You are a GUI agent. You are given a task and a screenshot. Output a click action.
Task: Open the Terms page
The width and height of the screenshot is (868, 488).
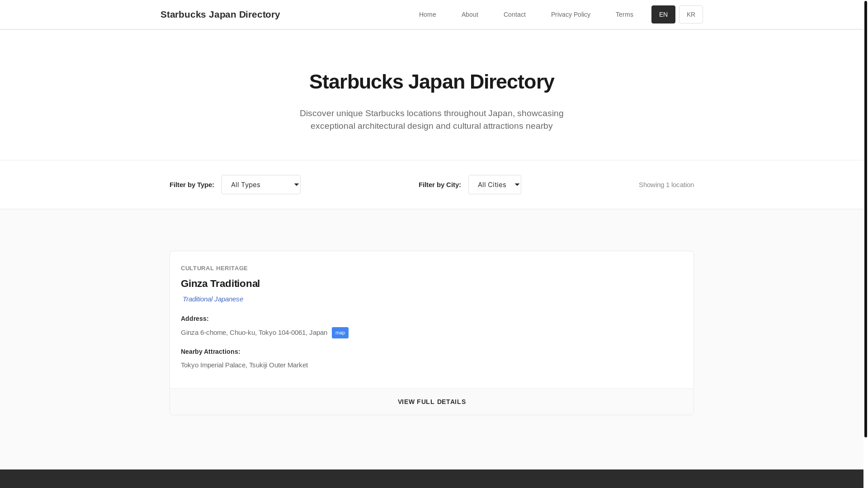tap(624, 14)
